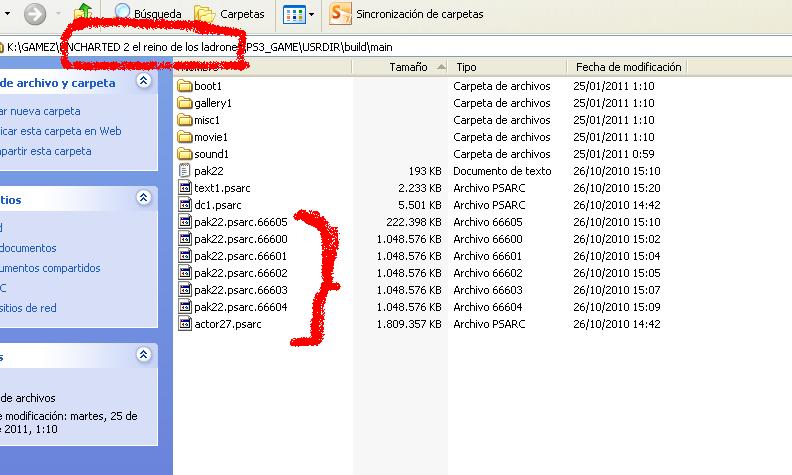Click nueva carpeta task link

click(40, 111)
